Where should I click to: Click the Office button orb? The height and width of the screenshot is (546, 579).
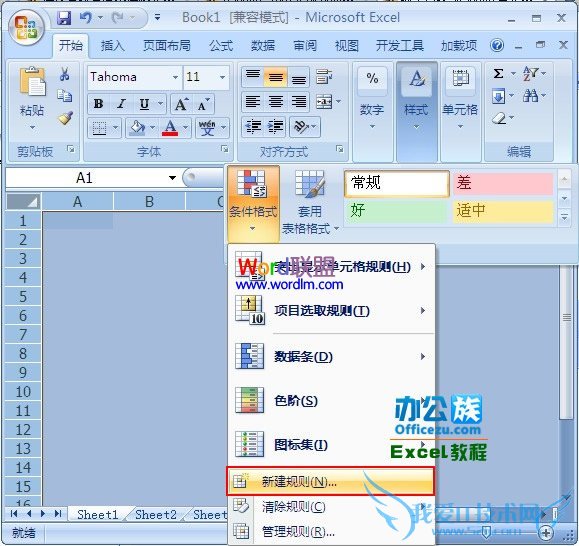(26, 28)
